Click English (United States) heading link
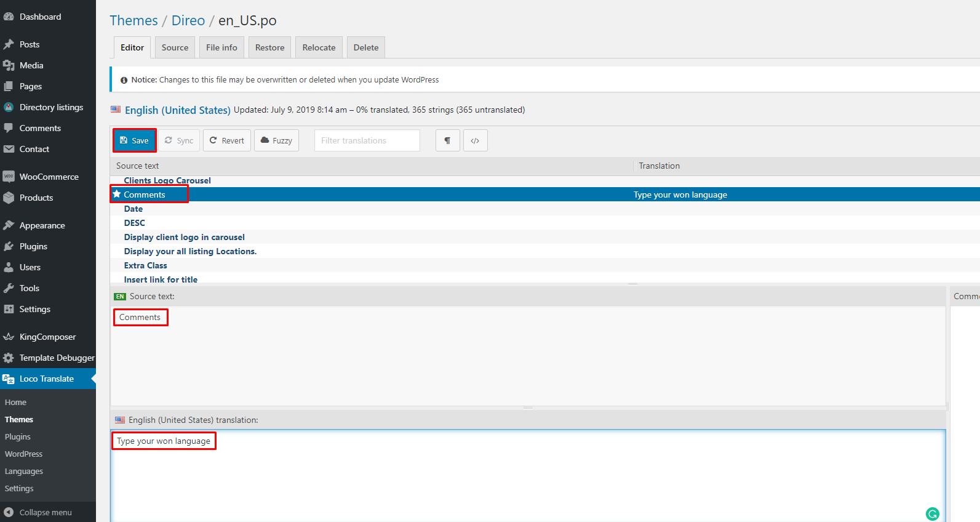980x522 pixels. coord(178,110)
